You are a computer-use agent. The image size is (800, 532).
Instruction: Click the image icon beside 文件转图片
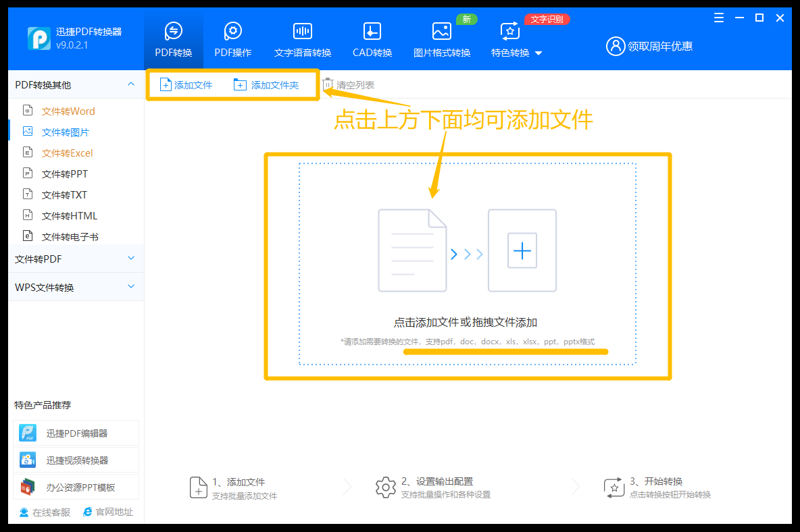click(28, 132)
